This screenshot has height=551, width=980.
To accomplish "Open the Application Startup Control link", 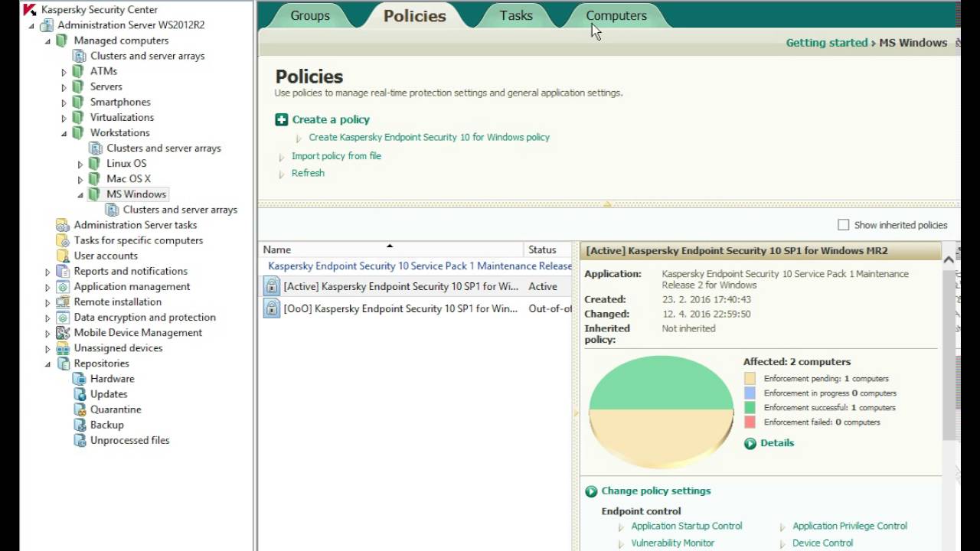I will coord(687,526).
